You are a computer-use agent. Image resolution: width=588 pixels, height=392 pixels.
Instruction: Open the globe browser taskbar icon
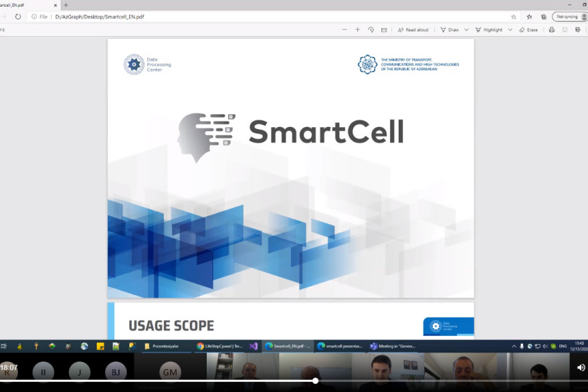coord(84,347)
